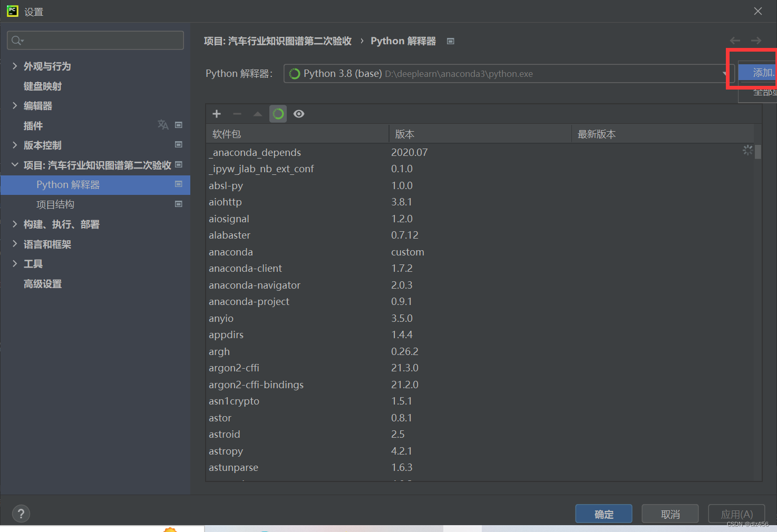
Task: Click the 版本 column header
Action: [480, 134]
